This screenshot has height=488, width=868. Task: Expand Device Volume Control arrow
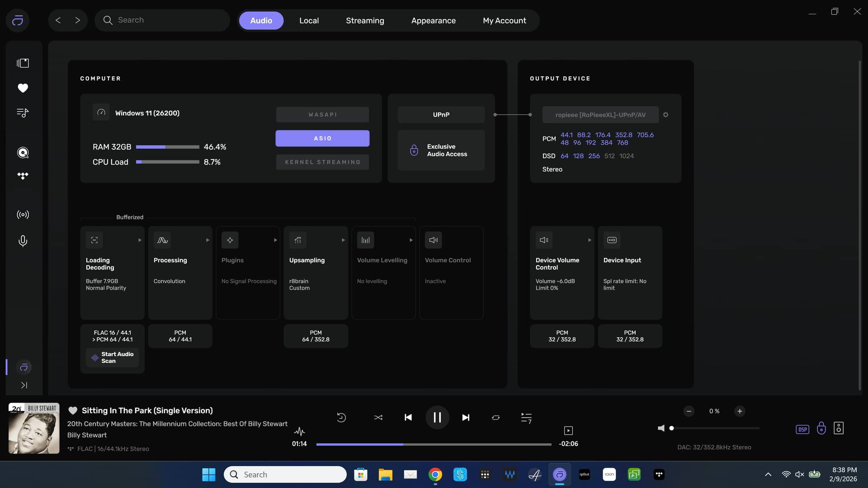(590, 240)
